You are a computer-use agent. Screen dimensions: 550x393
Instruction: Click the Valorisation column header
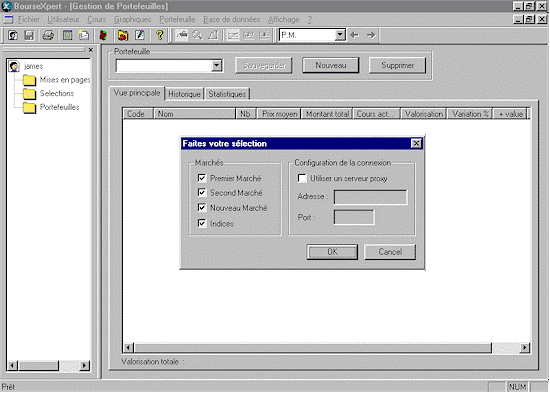(424, 114)
